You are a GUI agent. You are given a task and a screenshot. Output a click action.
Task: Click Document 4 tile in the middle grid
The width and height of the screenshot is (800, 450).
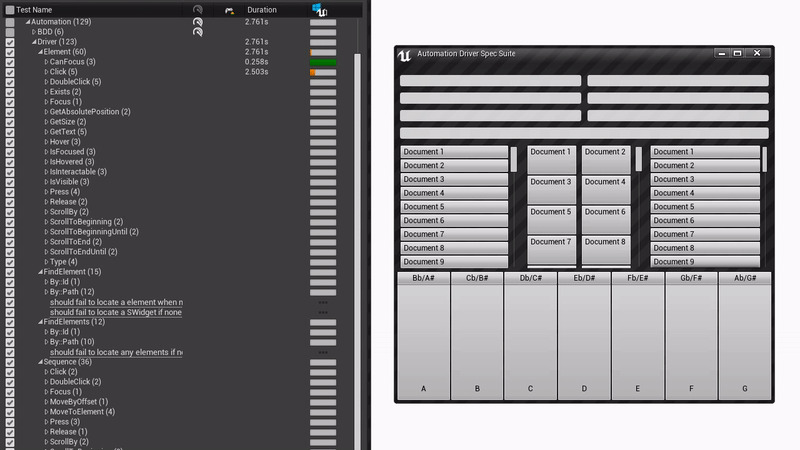coord(606,190)
